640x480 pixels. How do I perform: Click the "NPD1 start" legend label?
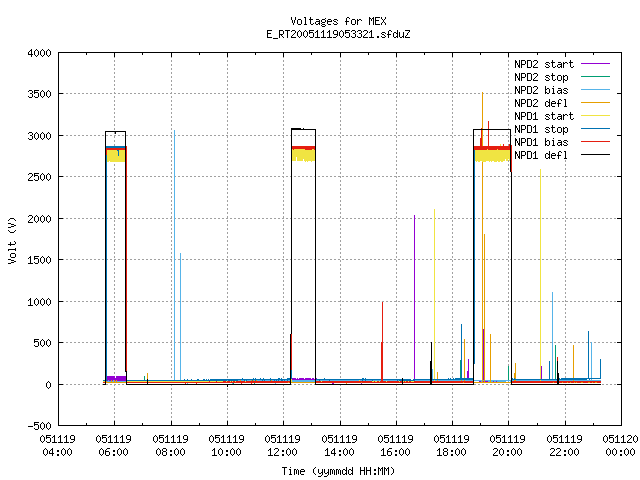(544, 116)
